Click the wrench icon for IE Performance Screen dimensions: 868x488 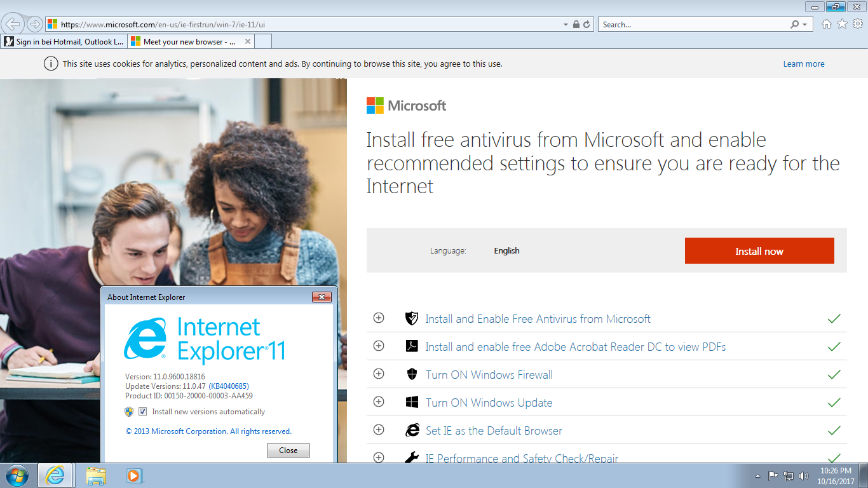[x=412, y=457]
